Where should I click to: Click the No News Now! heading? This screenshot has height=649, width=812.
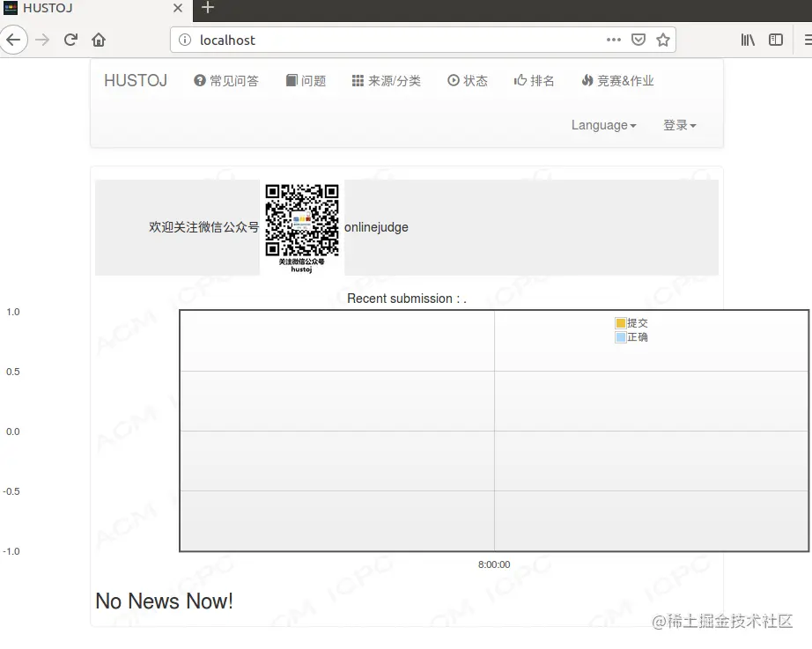coord(164,601)
